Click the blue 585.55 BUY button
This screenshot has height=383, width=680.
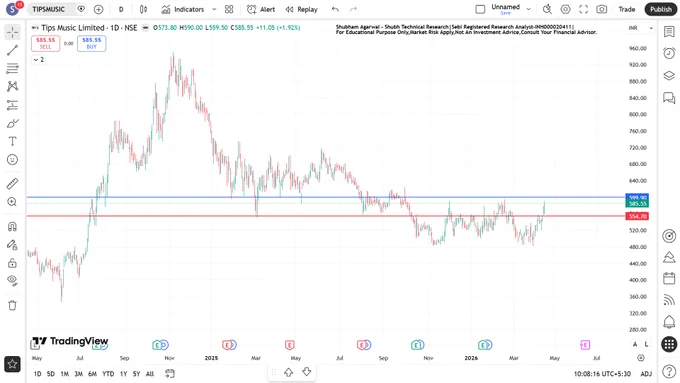(x=92, y=43)
